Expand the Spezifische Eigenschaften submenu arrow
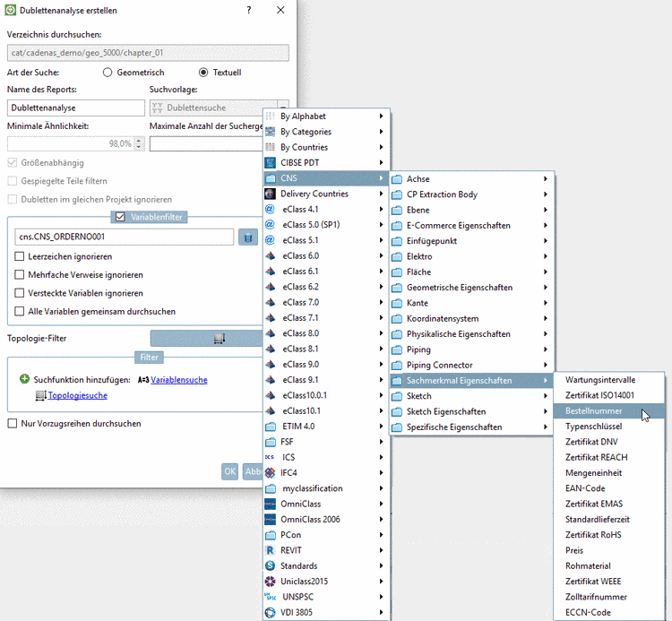Screen dimensions: 672x621 click(x=546, y=427)
